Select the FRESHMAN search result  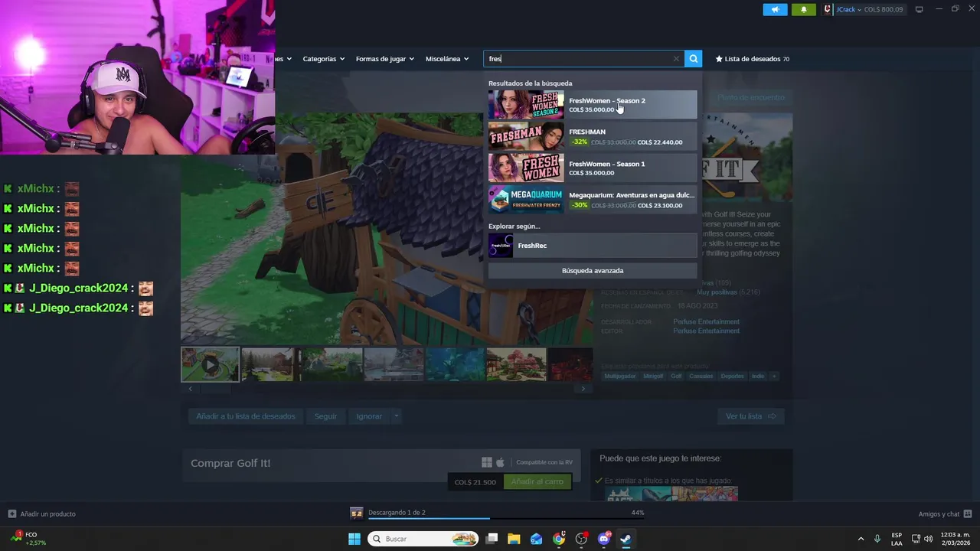click(593, 136)
